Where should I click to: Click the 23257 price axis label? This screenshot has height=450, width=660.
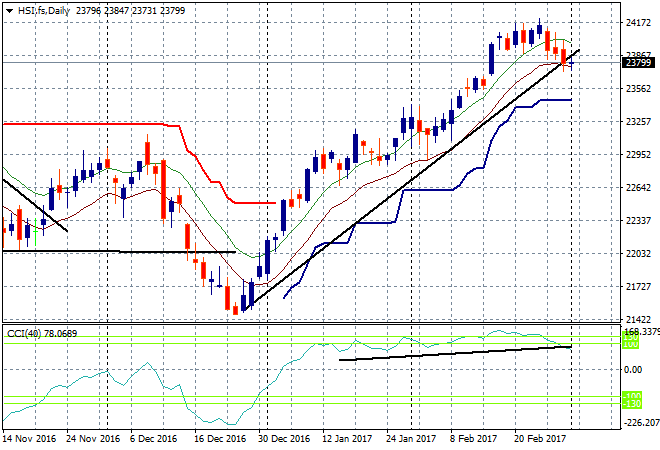[639, 122]
